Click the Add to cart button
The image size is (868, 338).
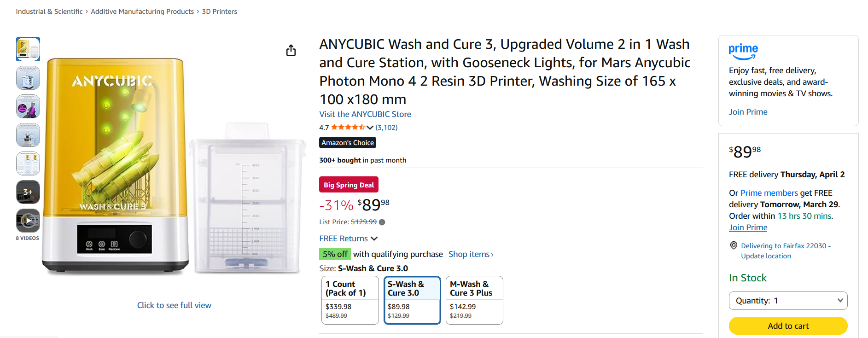click(788, 326)
